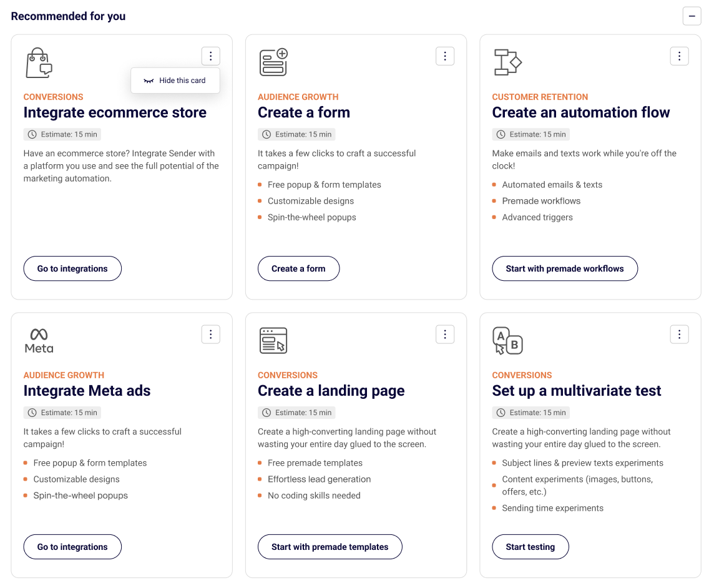Open options menu on Create an automation flow card
Viewport: 709px width, 588px height.
click(679, 56)
